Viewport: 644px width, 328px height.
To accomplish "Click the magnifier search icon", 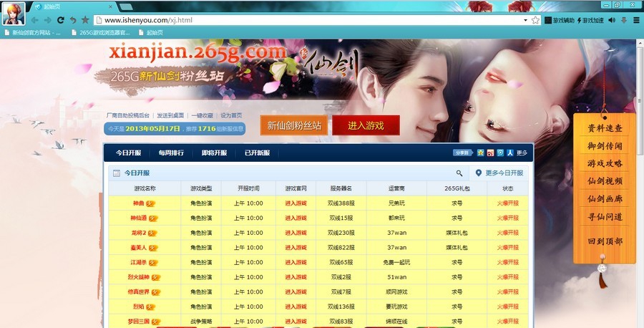I will [459, 173].
